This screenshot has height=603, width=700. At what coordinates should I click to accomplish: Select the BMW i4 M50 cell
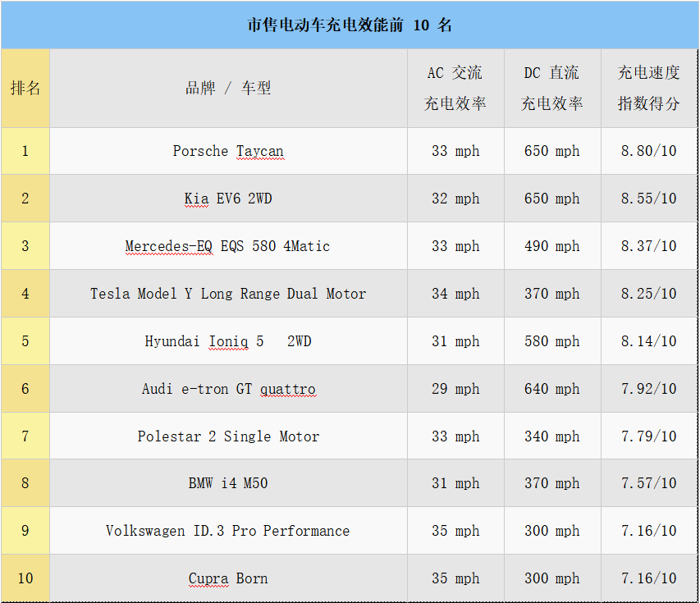tap(228, 483)
